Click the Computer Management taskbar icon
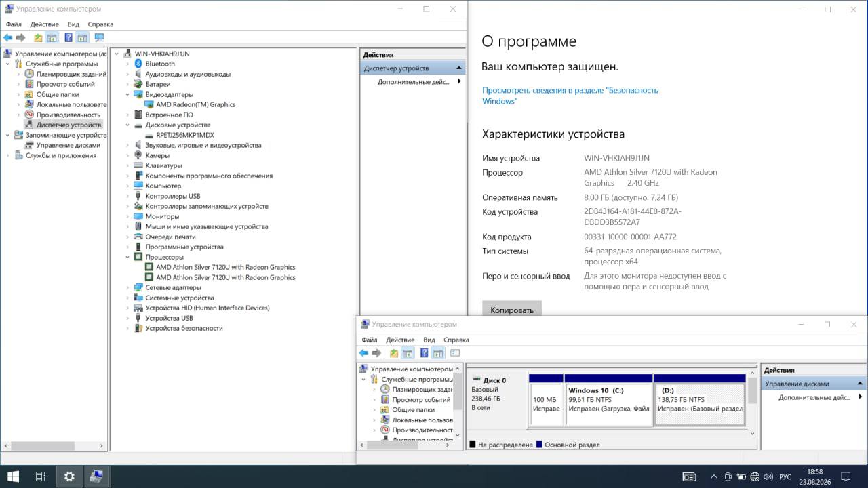868x488 pixels. (x=96, y=476)
